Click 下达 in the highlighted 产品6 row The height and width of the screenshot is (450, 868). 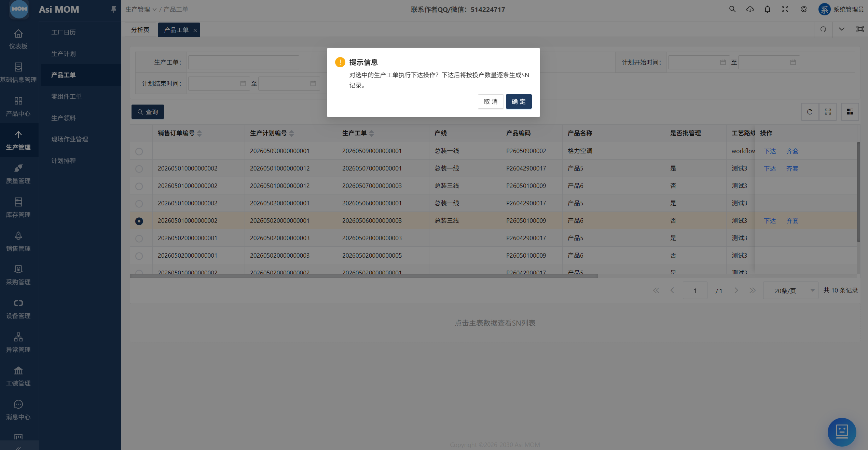click(770, 221)
